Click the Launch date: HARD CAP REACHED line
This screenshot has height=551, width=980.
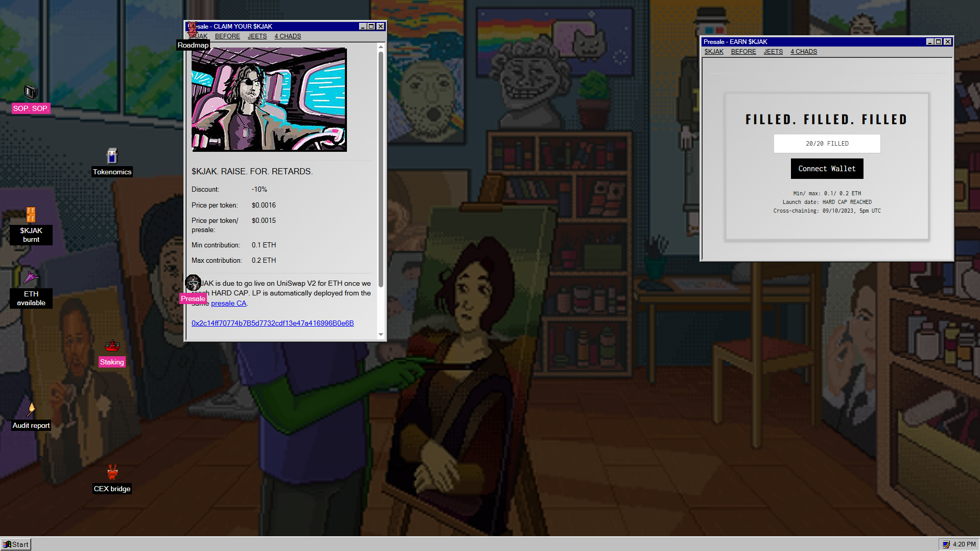pos(827,202)
